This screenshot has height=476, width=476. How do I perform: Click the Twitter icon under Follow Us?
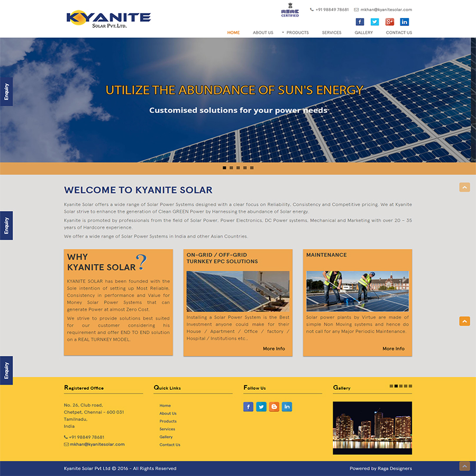pos(261,407)
